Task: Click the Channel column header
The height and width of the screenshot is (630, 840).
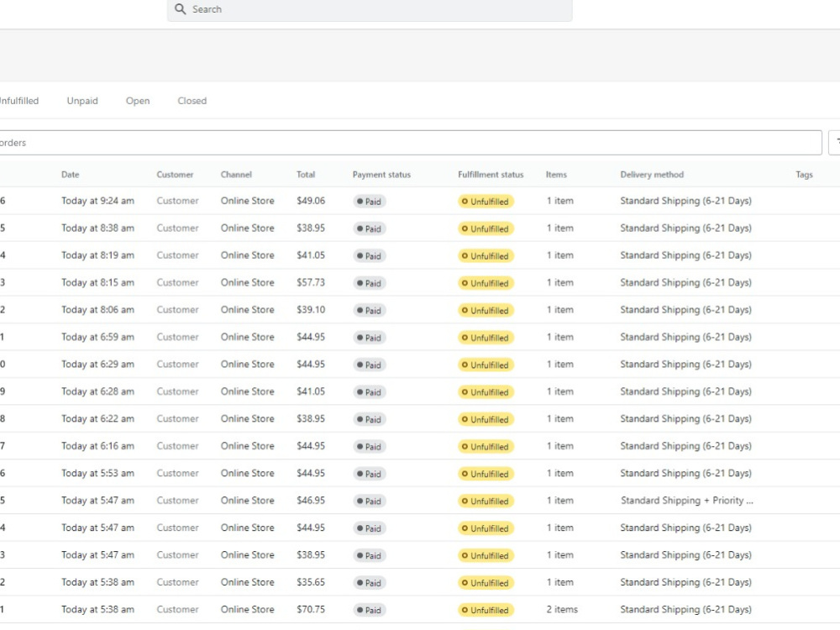Action: pos(236,175)
